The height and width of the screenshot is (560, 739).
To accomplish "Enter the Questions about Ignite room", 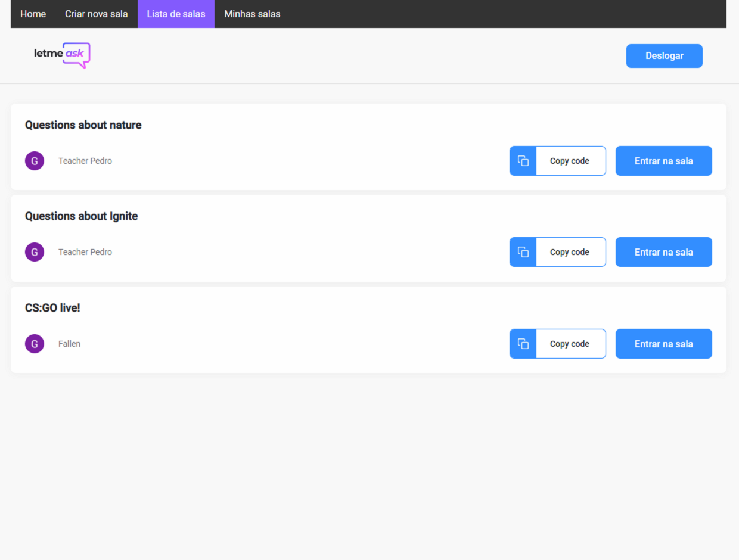I will (663, 251).
